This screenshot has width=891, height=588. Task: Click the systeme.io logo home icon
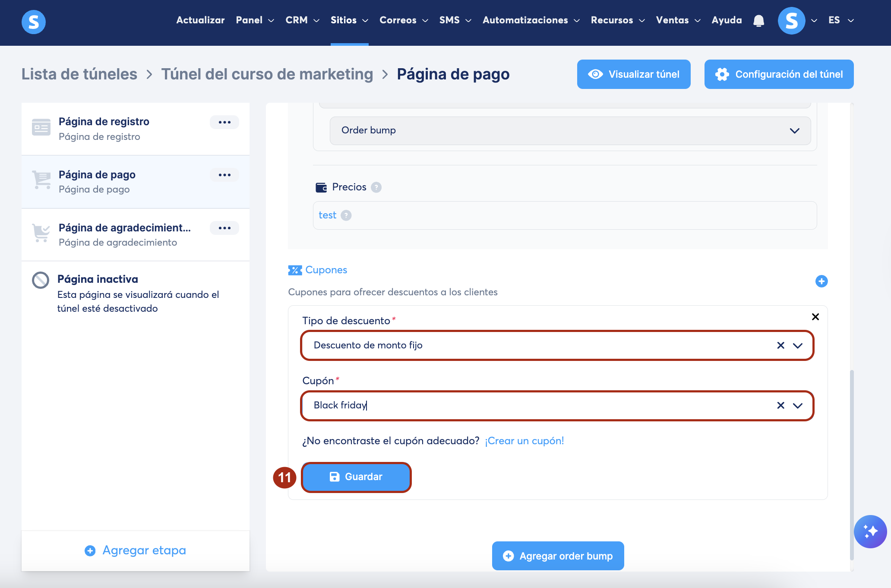coord(34,22)
